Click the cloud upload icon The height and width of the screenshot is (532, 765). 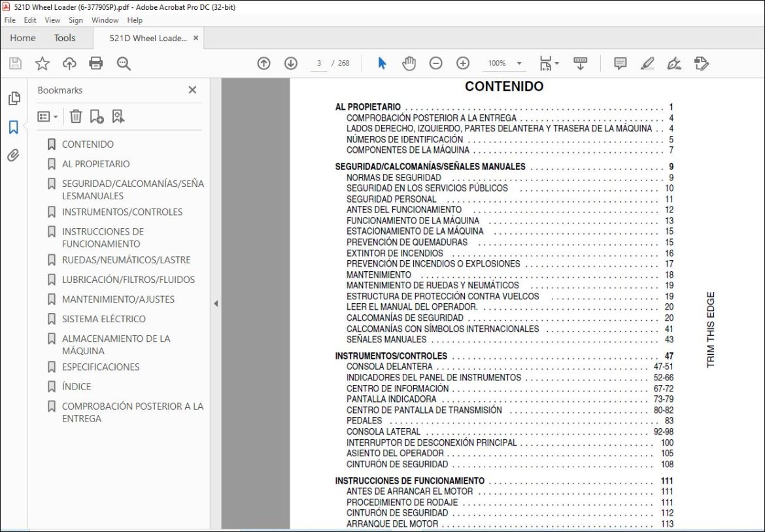tap(69, 63)
